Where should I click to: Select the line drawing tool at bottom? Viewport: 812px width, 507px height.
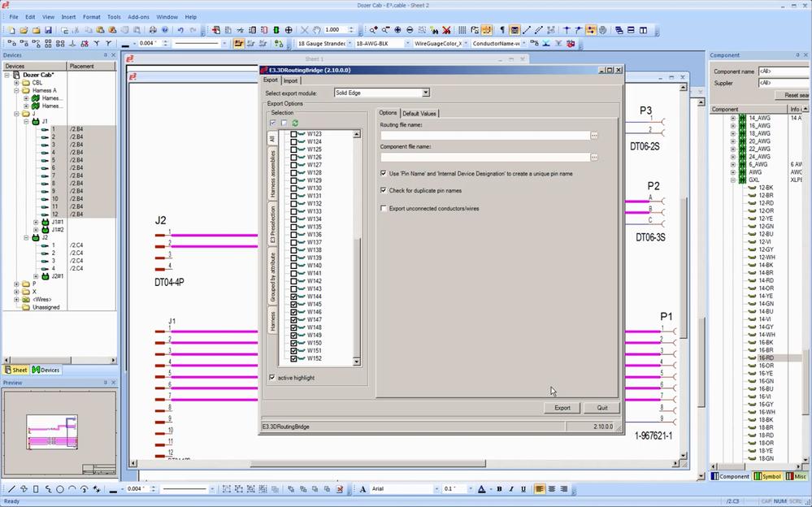tap(11, 489)
